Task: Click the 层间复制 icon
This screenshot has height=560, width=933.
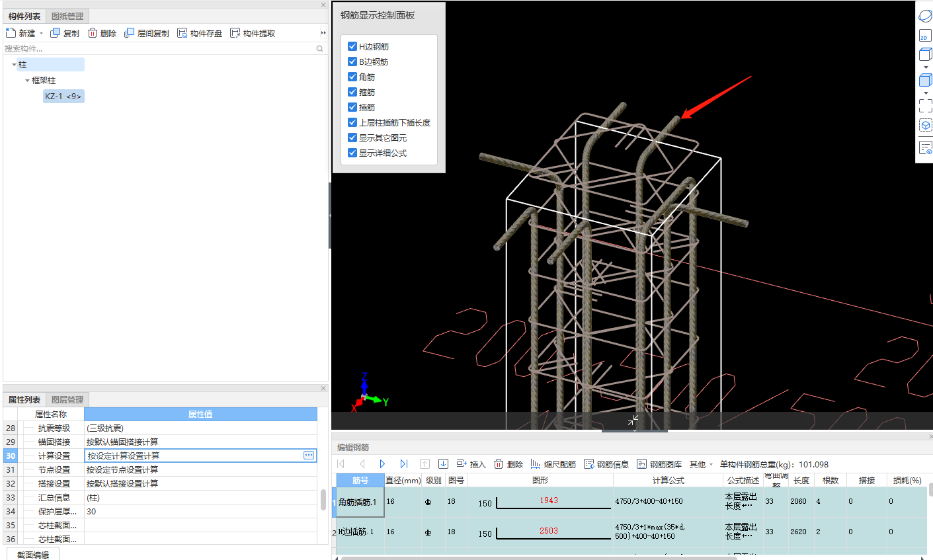Action: (130, 33)
